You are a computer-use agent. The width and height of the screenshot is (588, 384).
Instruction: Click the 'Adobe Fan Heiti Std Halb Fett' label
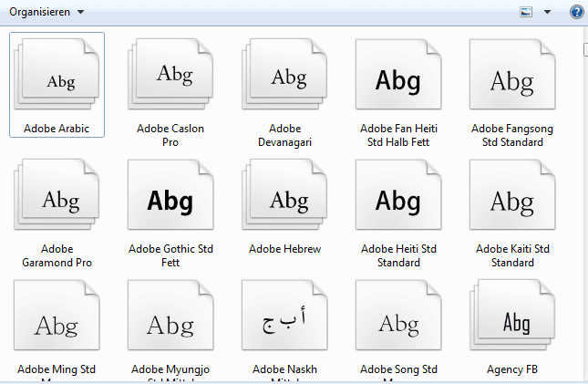point(398,135)
